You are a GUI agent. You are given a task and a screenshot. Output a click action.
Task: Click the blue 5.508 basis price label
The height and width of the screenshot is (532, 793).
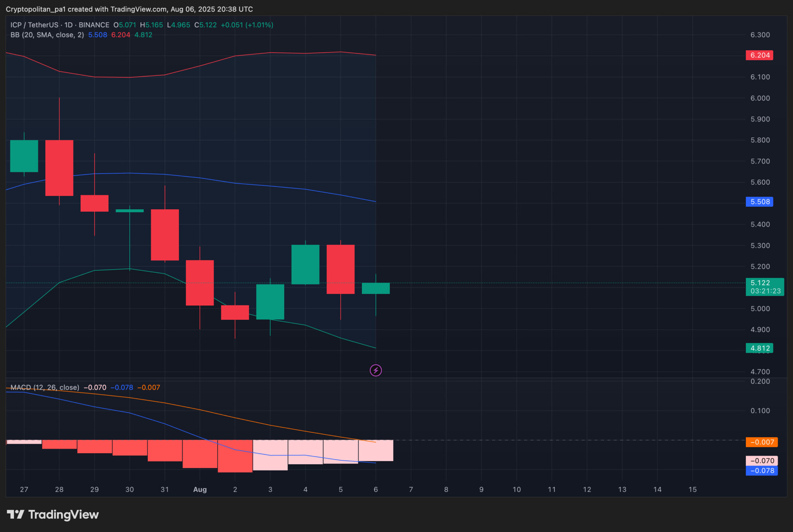pos(759,202)
